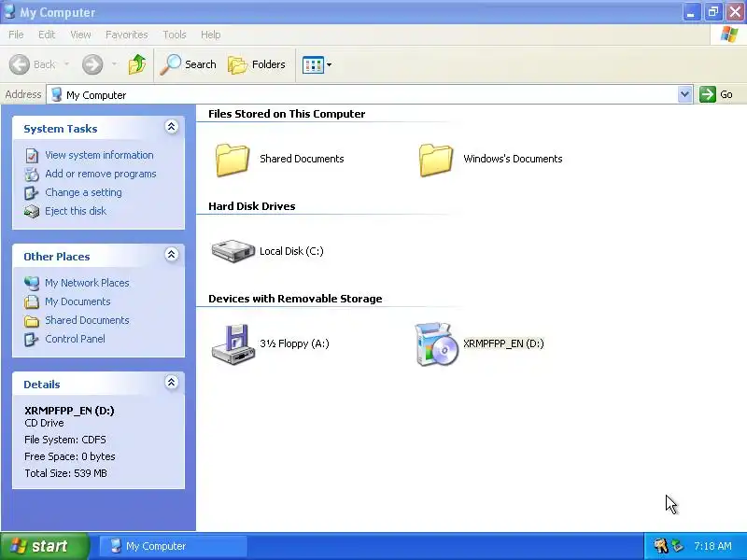Collapse the Other Places panel
The width and height of the screenshot is (747, 560).
tap(172, 254)
